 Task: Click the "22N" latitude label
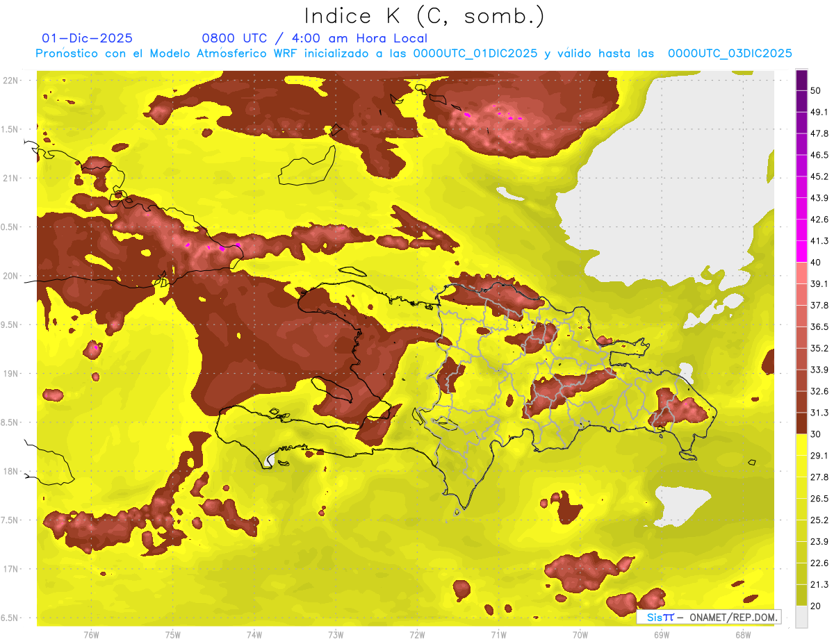(x=10, y=81)
